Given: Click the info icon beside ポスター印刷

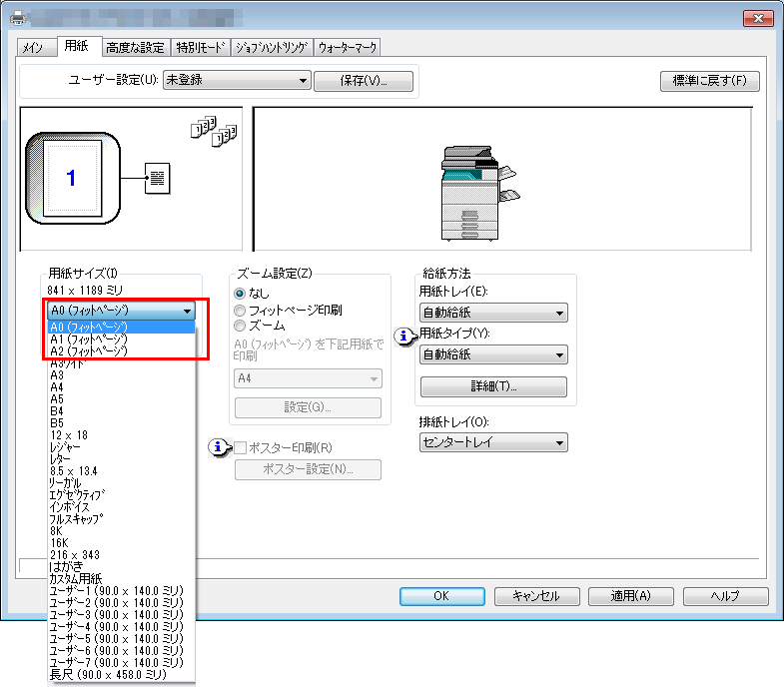Looking at the screenshot, I should coord(221,447).
